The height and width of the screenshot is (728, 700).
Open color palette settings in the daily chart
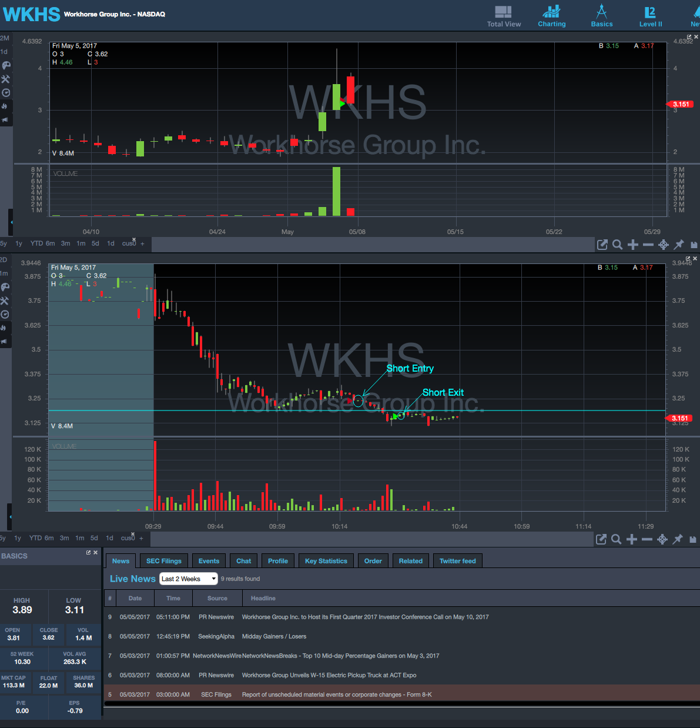(6, 65)
